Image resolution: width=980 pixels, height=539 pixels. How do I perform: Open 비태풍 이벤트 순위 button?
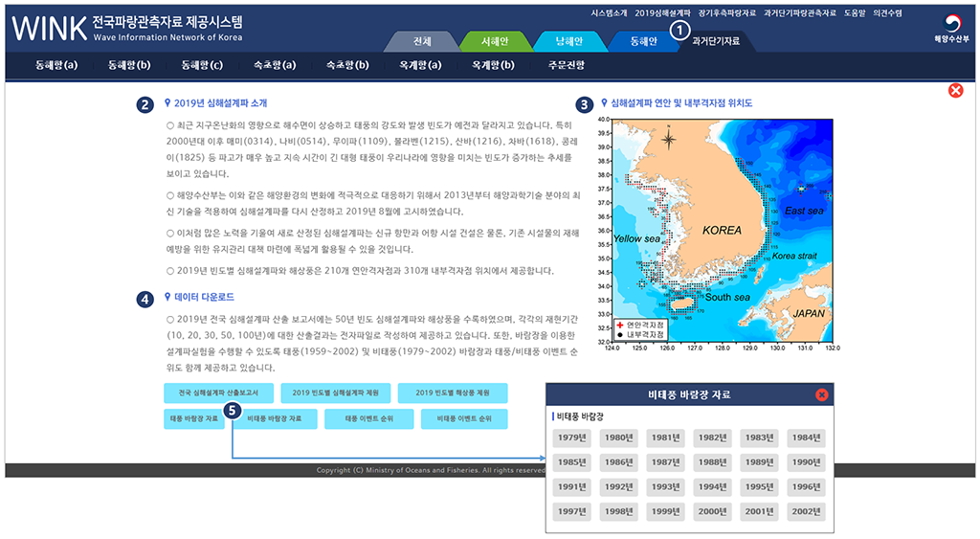coord(464,419)
